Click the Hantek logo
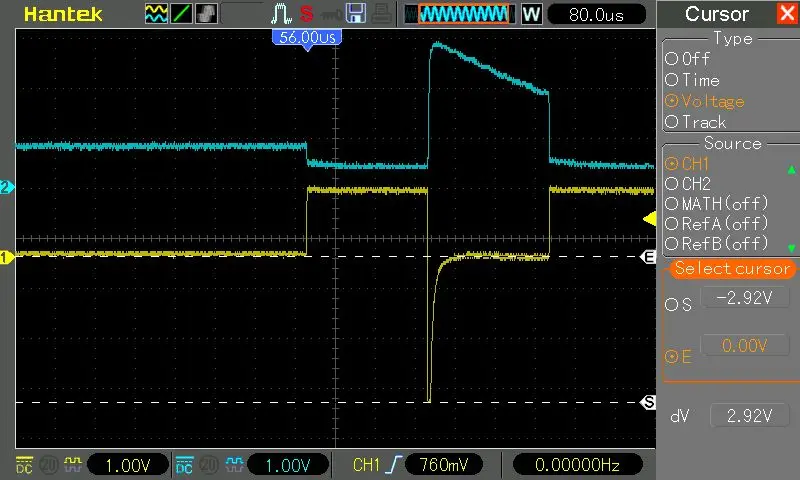 tap(63, 14)
